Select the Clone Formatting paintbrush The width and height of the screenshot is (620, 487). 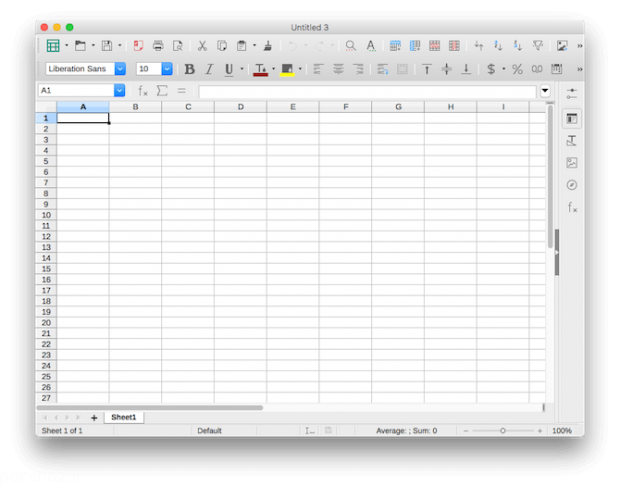coord(268,46)
